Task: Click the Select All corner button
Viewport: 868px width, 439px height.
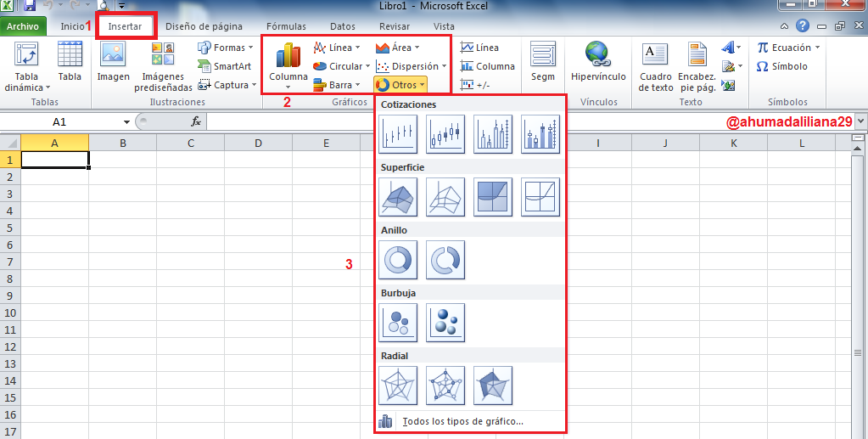Action: (10, 143)
